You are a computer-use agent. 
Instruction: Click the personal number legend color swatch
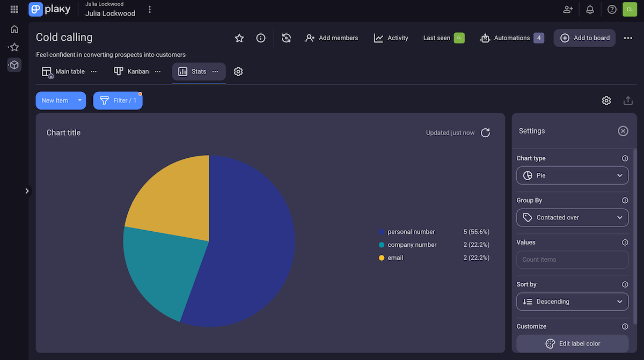pos(382,232)
